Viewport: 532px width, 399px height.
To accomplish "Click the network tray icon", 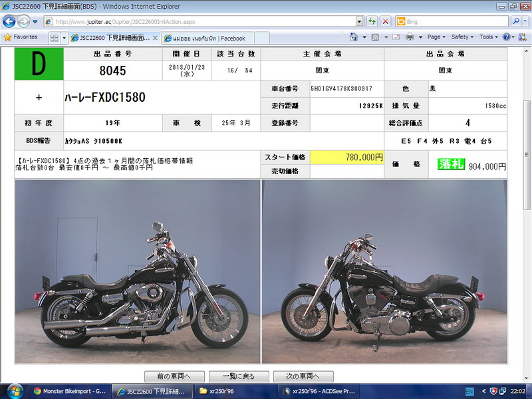I will point(503,392).
